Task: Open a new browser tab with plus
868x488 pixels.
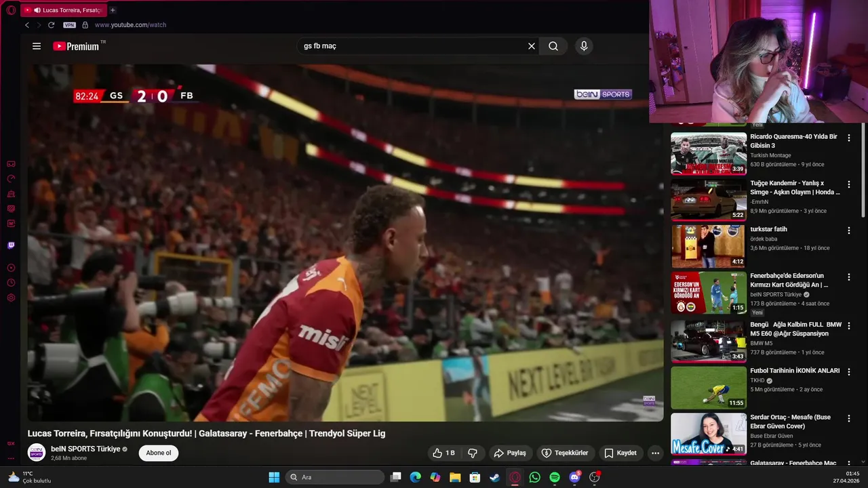Action: pos(113,10)
